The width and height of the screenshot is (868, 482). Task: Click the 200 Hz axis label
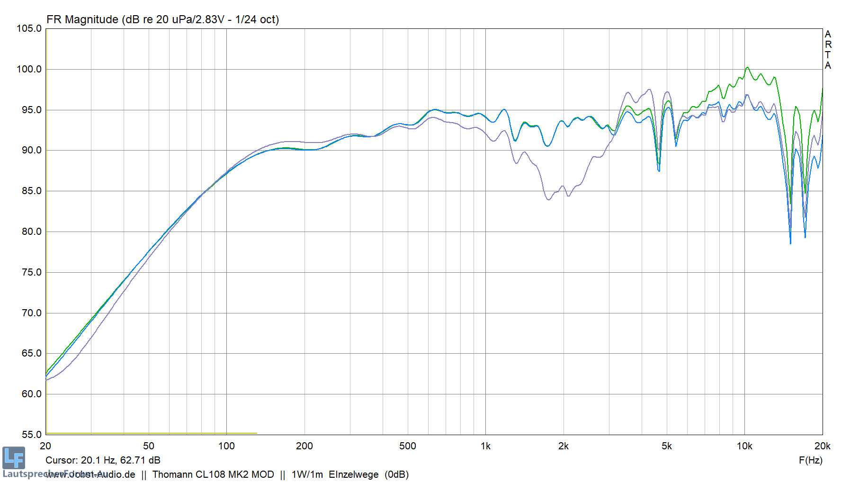(x=304, y=446)
